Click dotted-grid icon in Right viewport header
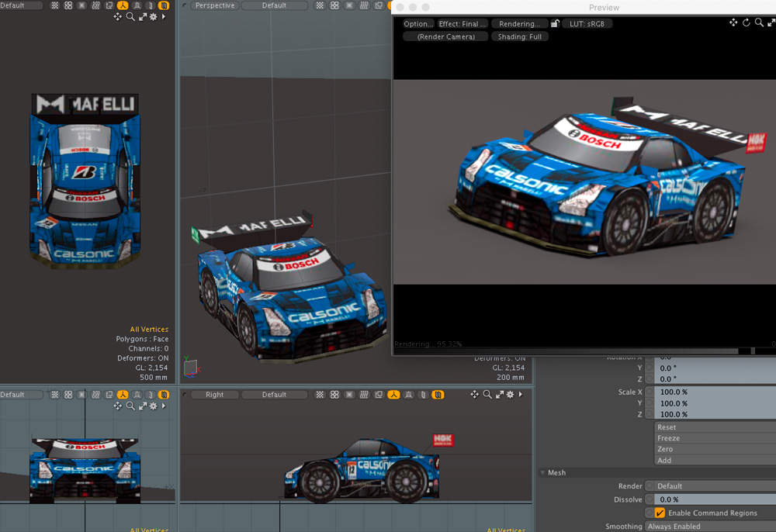 tap(320, 395)
